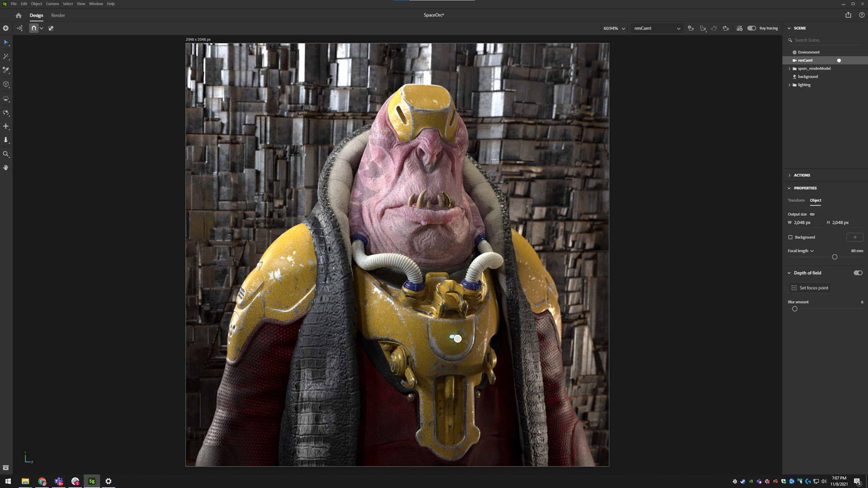Select the Hand tool

[6, 167]
